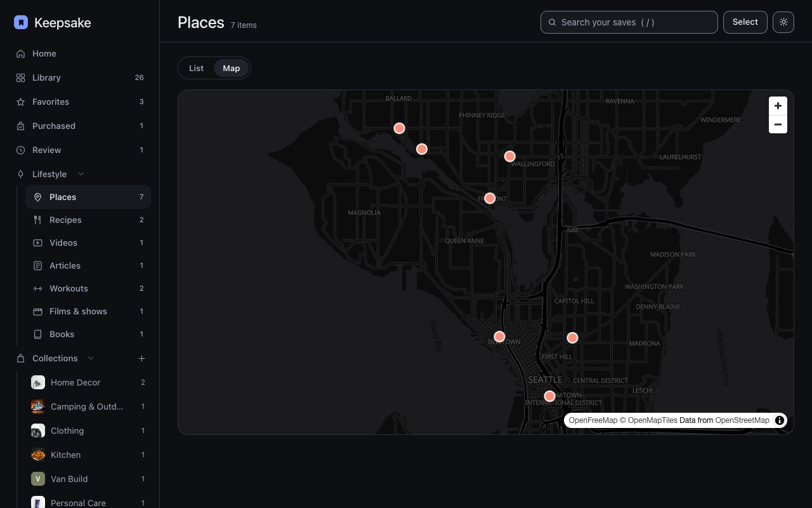Collapse the Lifestyle section chevron
812x508 pixels.
pyautogui.click(x=81, y=174)
